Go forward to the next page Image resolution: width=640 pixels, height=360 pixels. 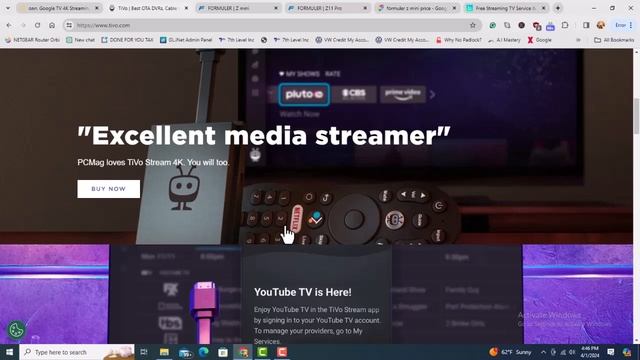point(23,25)
